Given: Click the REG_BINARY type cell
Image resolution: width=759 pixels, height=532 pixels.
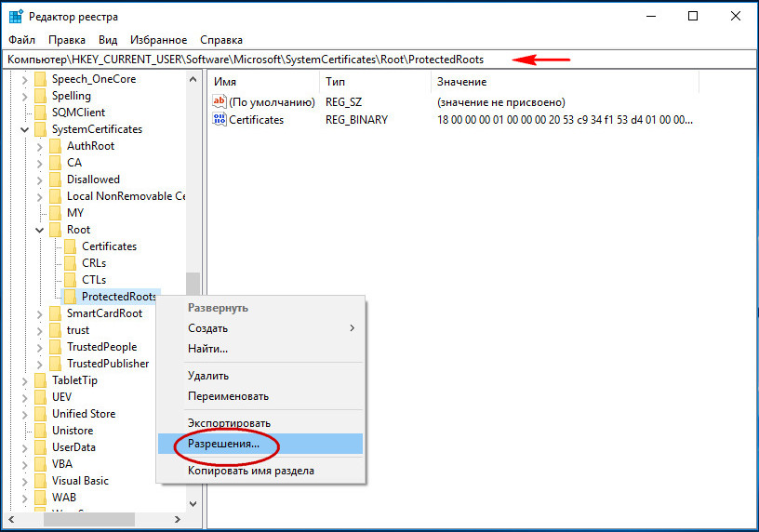Looking at the screenshot, I should tap(356, 120).
